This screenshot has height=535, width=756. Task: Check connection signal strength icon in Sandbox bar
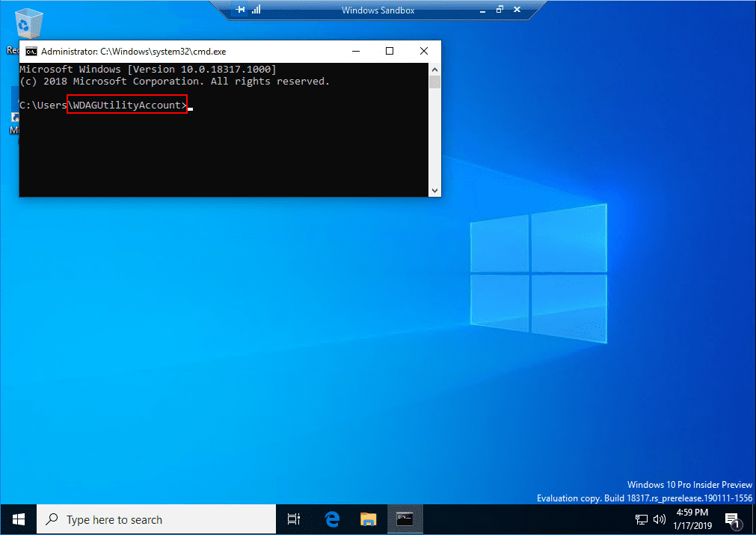point(256,10)
